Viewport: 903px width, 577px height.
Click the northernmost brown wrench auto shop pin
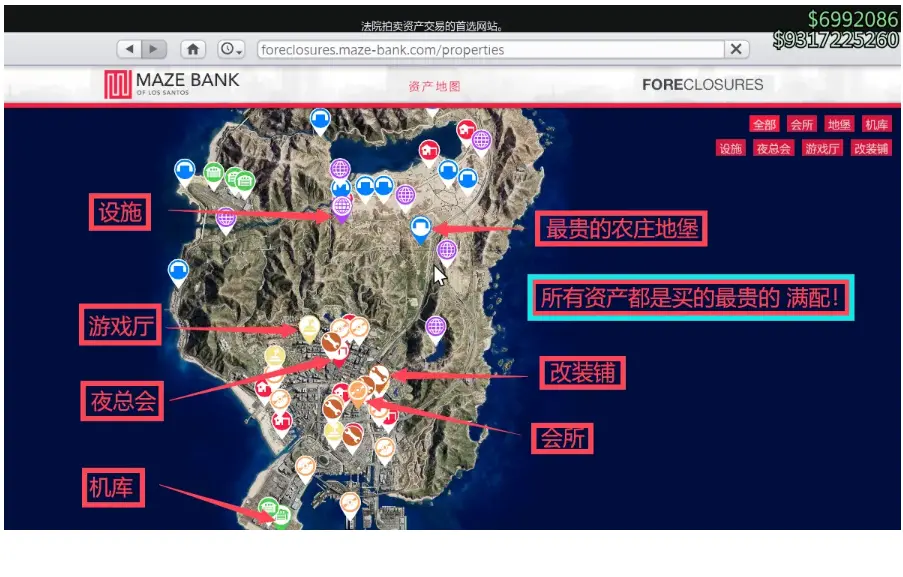(x=331, y=344)
